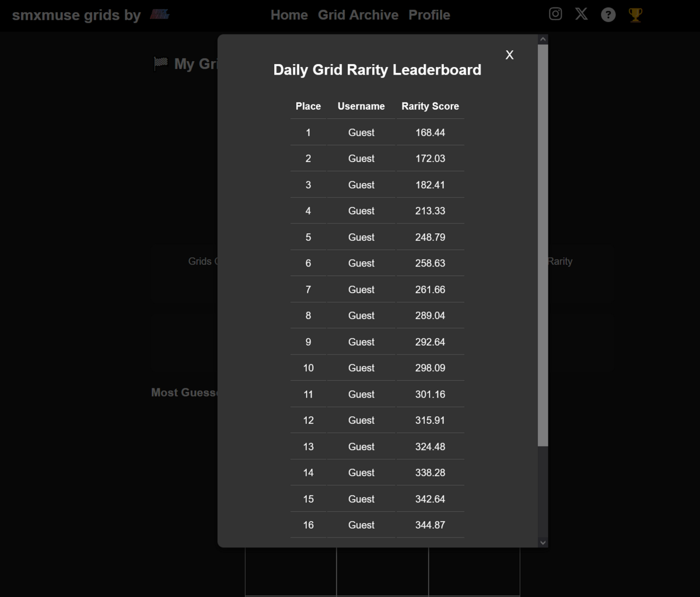Image resolution: width=700 pixels, height=597 pixels.
Task: Click the 298.09 rarity score cell
Action: [x=430, y=368]
